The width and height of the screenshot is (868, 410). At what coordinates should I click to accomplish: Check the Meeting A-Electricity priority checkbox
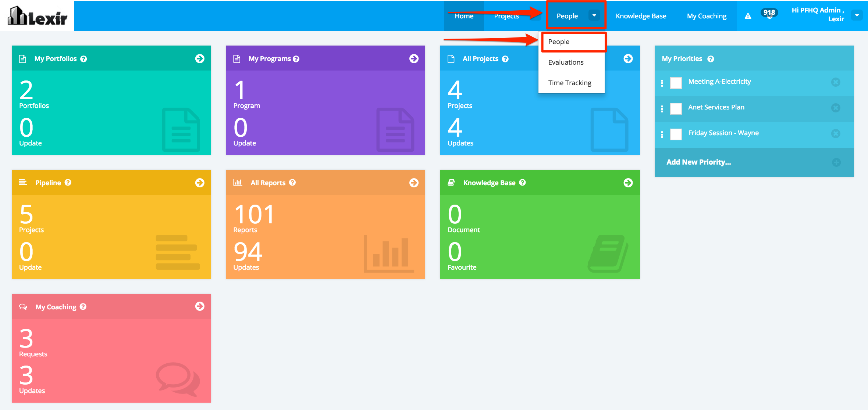tap(676, 83)
